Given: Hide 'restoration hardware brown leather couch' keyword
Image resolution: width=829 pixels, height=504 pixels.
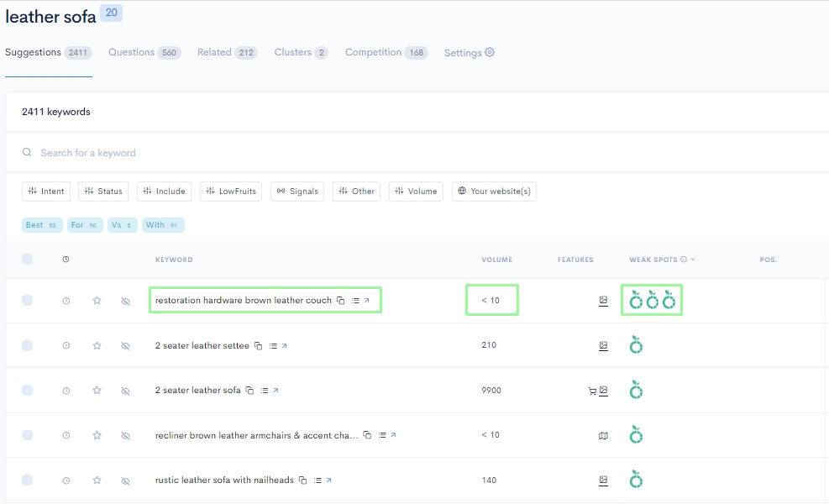Looking at the screenshot, I should pos(125,301).
